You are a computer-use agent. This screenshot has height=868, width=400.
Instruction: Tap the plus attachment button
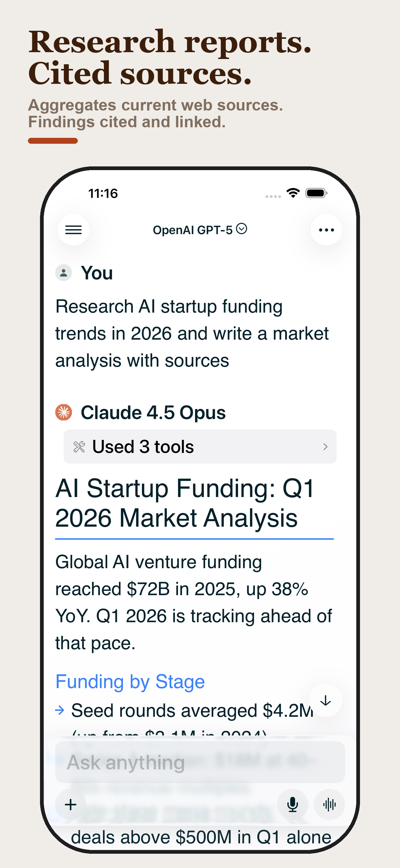tap(71, 805)
